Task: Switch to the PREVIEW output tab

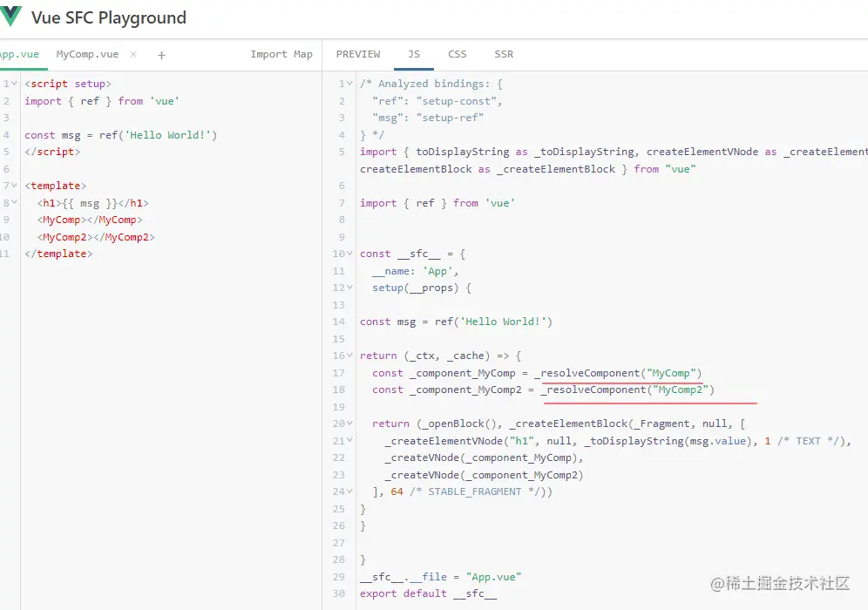Action: [x=358, y=54]
